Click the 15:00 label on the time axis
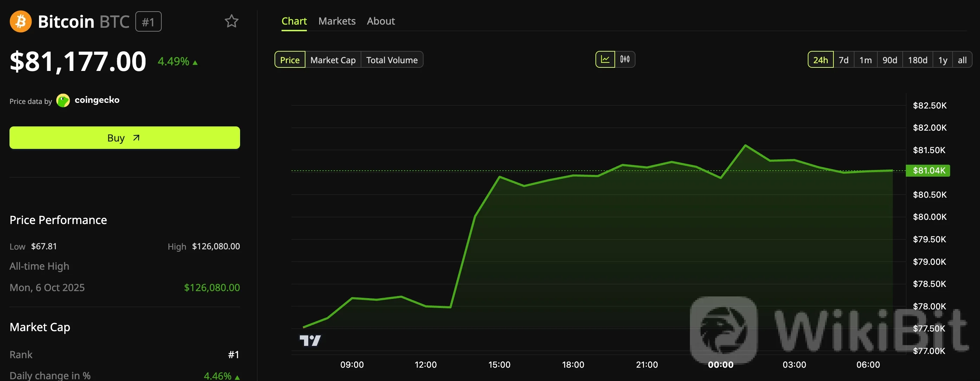Viewport: 980px width, 381px height. coord(499,364)
